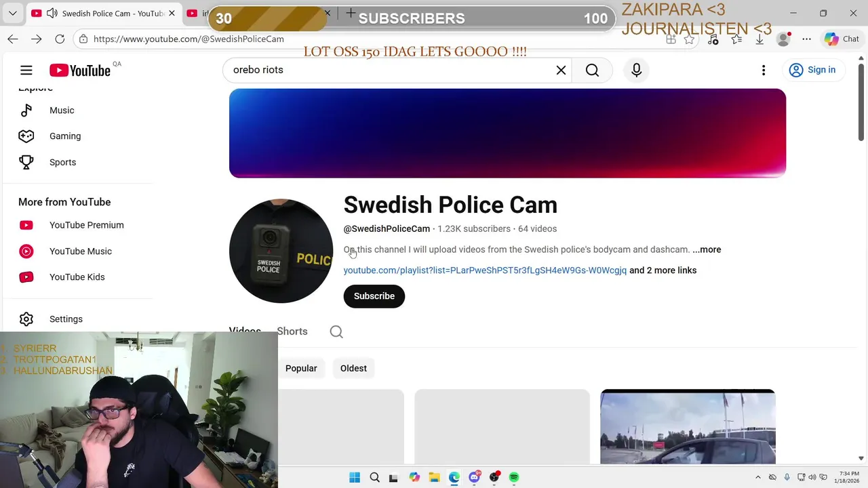Click the browser address bar URL
Screen dimensions: 868x488
click(189, 39)
